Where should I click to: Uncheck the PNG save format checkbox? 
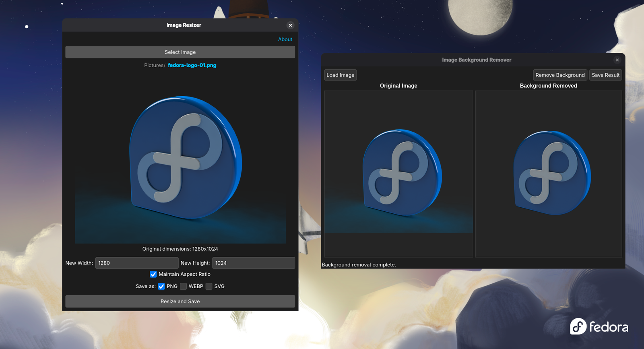click(161, 286)
